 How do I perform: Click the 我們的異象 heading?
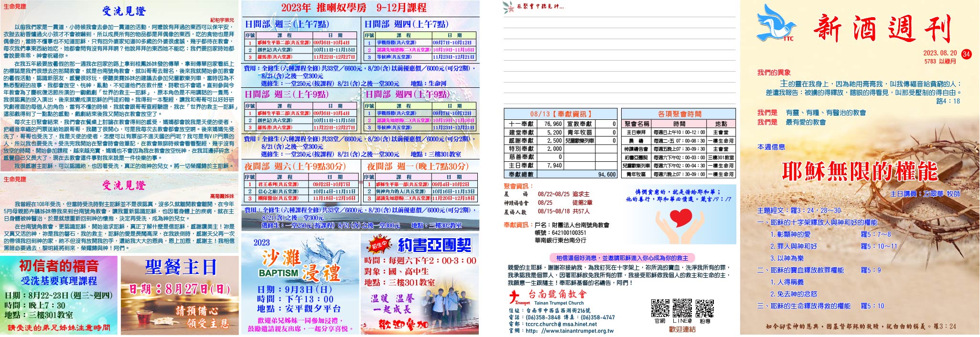click(x=774, y=73)
